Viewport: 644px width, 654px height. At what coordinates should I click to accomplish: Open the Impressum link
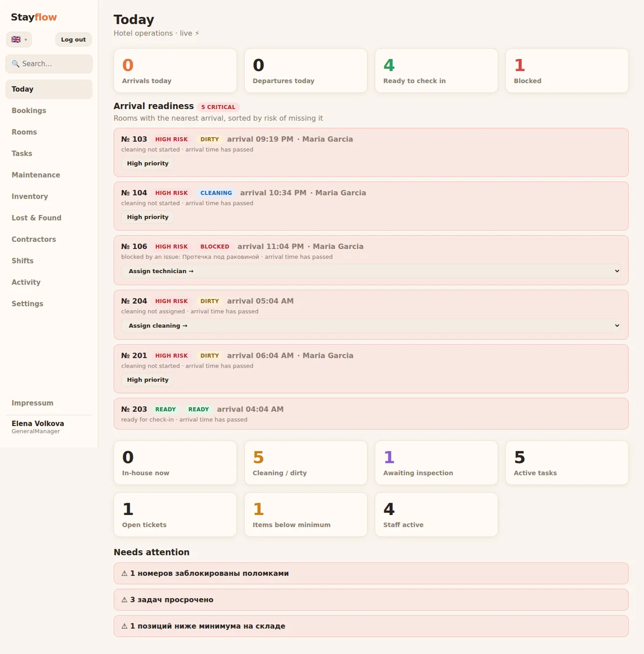49,403
